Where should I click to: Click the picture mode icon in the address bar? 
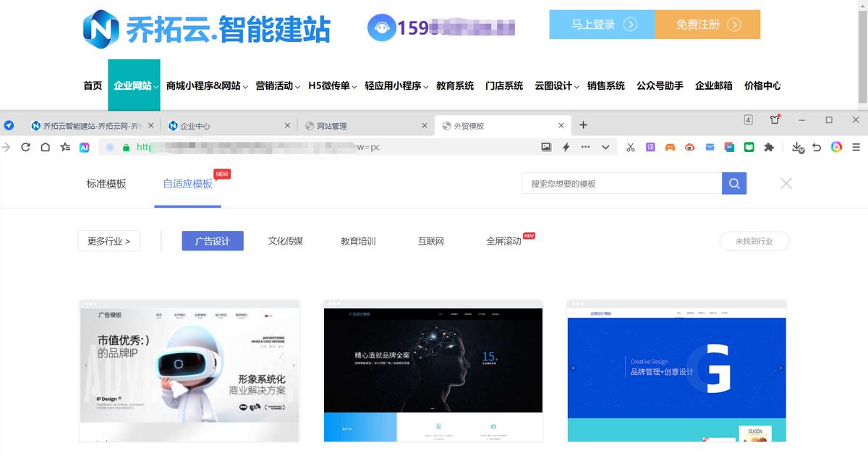pos(546,147)
